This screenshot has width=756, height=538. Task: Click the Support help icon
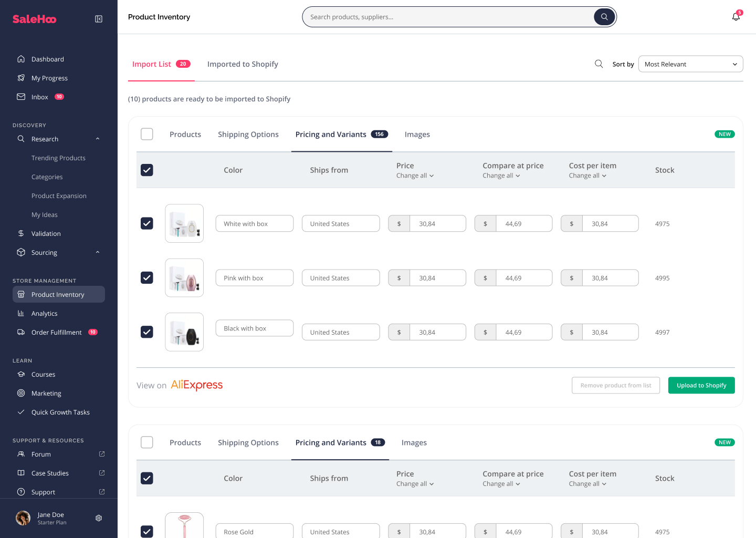(21, 492)
